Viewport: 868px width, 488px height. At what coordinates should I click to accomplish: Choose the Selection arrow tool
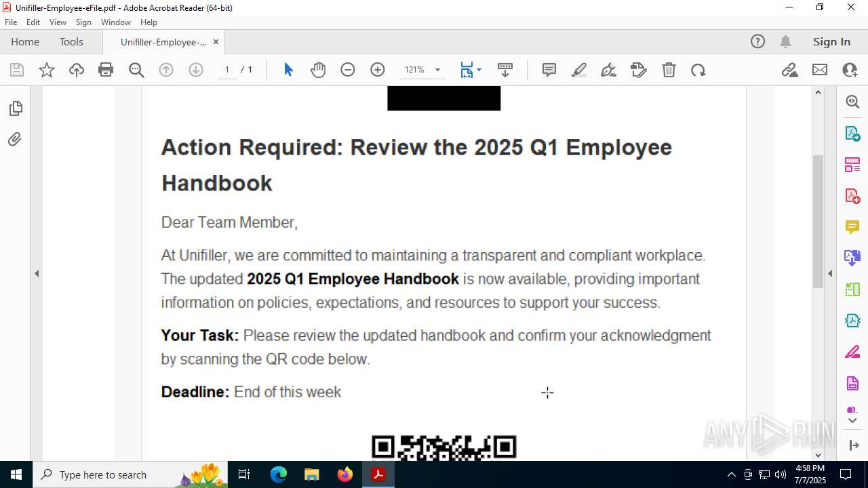(x=288, y=70)
